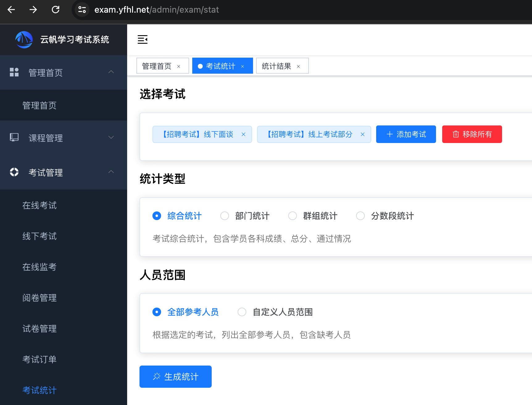Collapse sidebar with hamburger fold icon

pyautogui.click(x=143, y=39)
